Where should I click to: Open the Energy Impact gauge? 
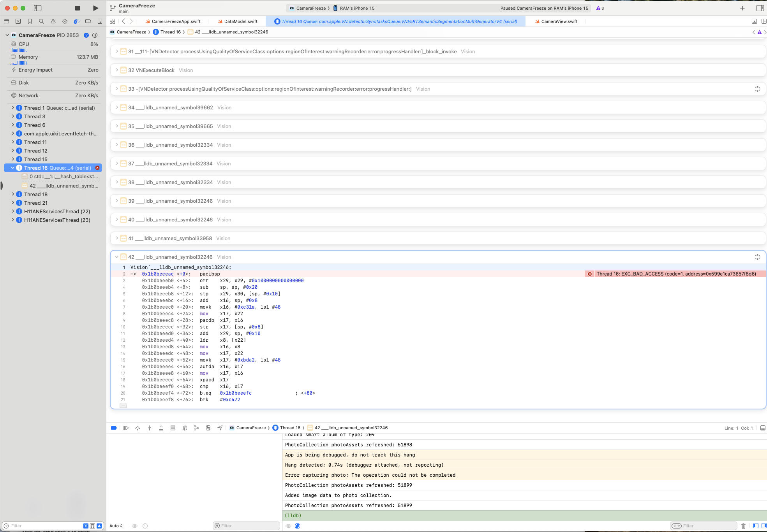(x=55, y=70)
